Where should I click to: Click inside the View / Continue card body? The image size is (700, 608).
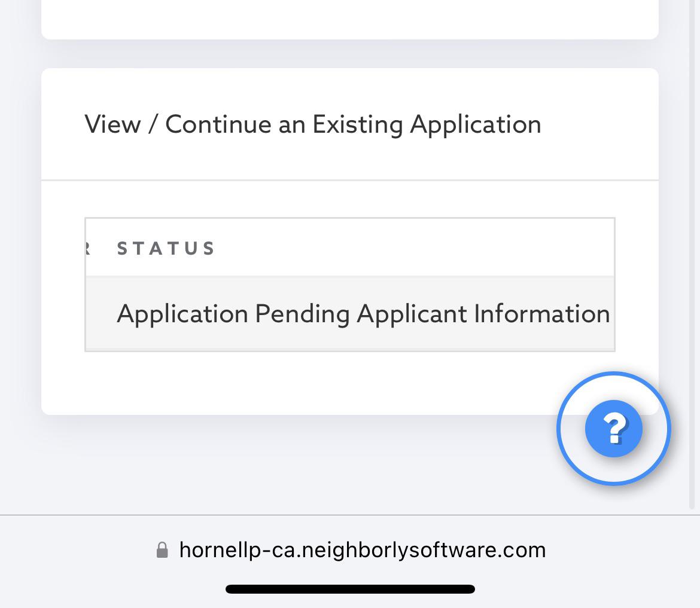[349, 383]
